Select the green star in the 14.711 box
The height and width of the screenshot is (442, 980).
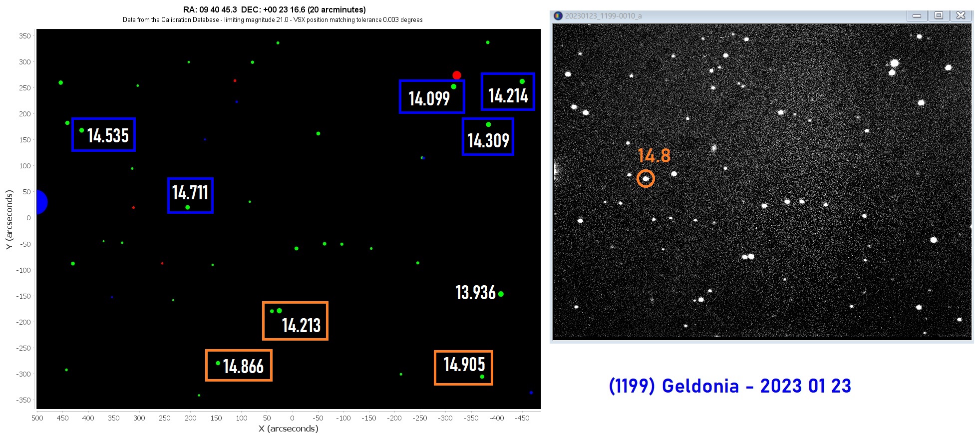[x=188, y=207]
